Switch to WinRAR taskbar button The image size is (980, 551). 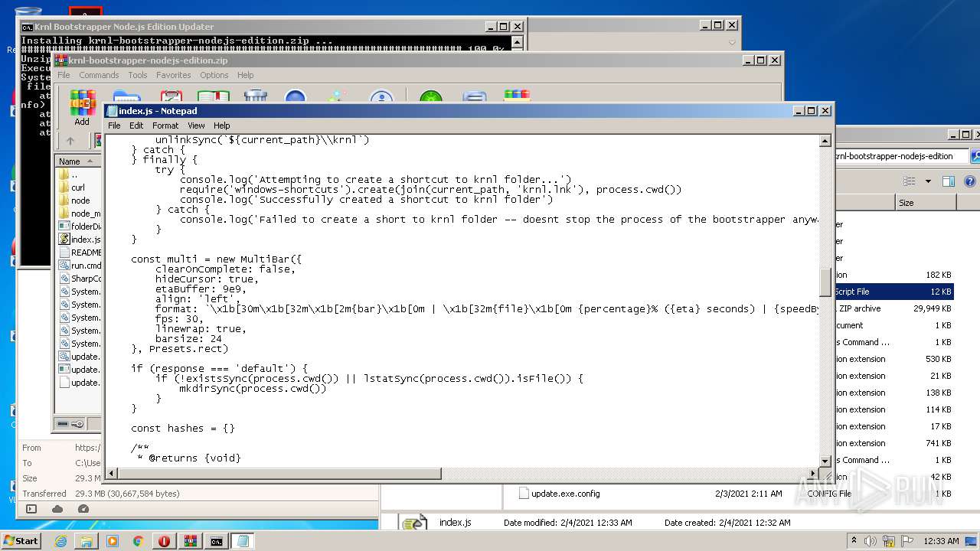click(191, 541)
